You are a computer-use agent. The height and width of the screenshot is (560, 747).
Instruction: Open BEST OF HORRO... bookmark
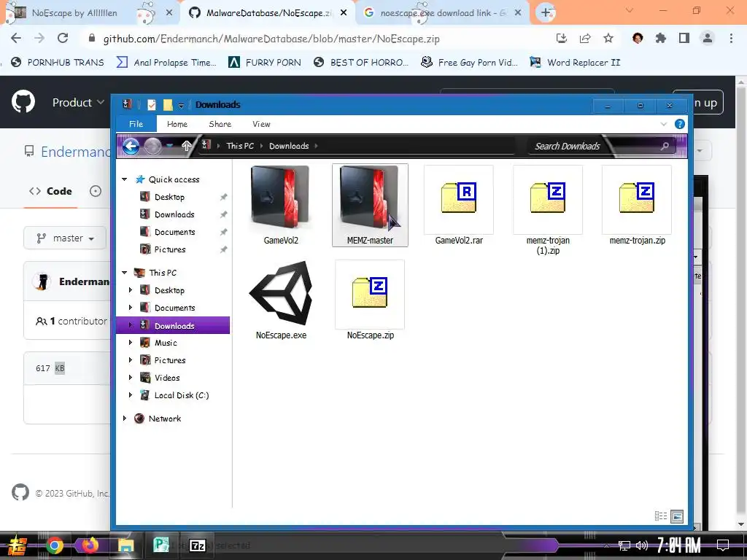[x=361, y=63]
